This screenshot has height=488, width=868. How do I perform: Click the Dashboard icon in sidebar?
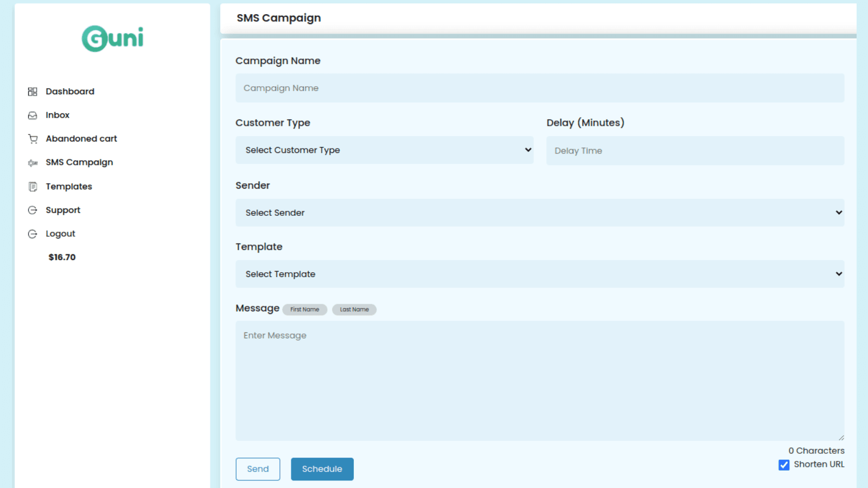[33, 91]
